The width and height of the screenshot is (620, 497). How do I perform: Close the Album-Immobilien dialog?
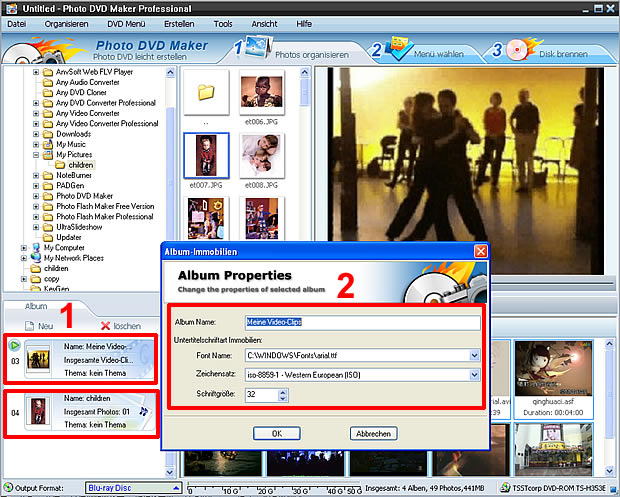(480, 251)
